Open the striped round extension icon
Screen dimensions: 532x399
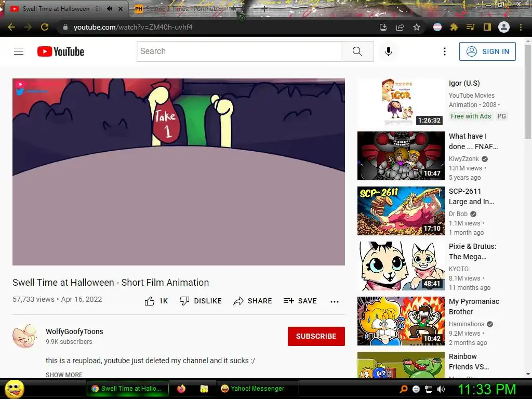437,27
